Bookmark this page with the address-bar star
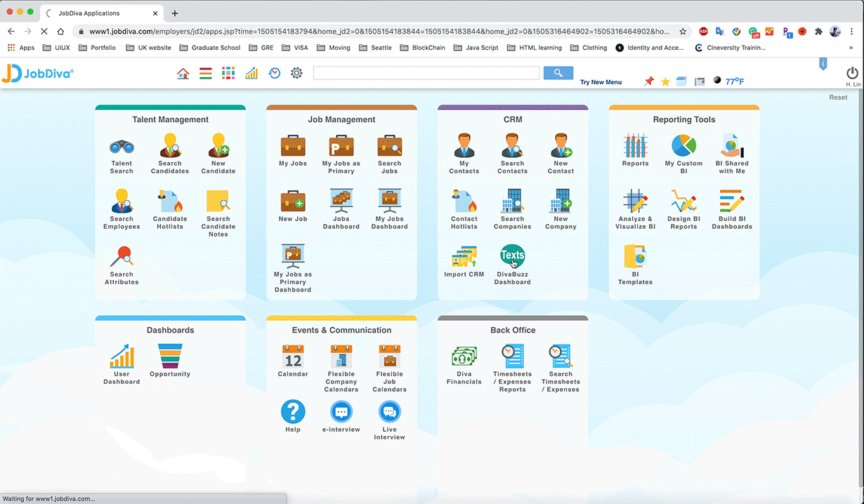This screenshot has height=504, width=864. [683, 32]
